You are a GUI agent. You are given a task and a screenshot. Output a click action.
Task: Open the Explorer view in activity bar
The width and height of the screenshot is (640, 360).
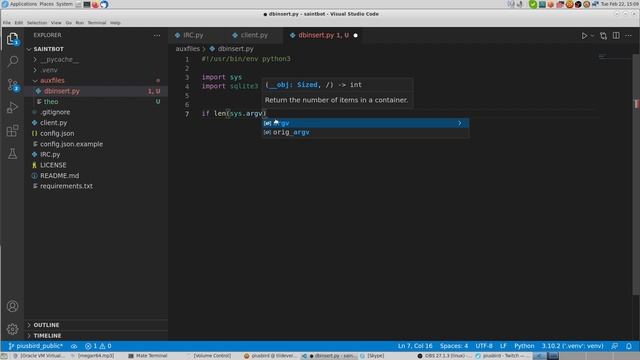(x=12, y=39)
